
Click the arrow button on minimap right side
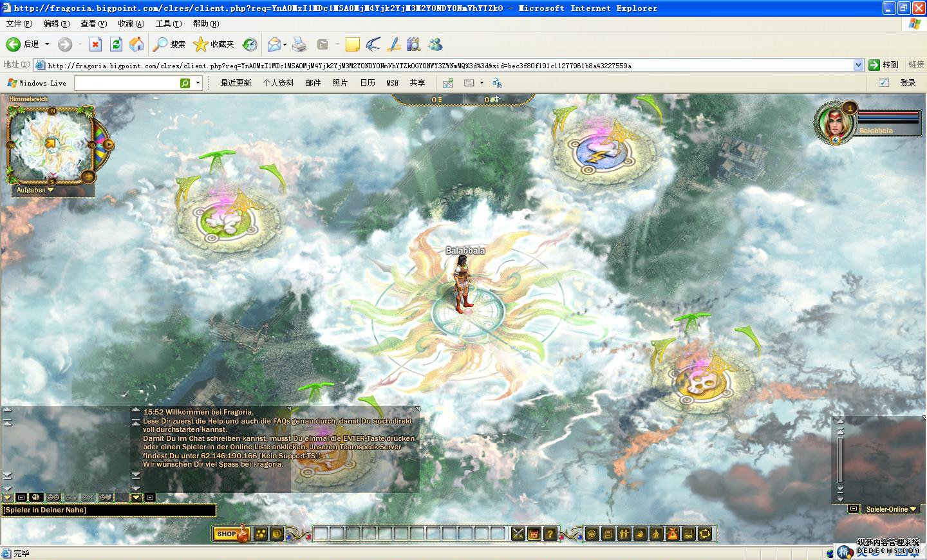point(109,145)
